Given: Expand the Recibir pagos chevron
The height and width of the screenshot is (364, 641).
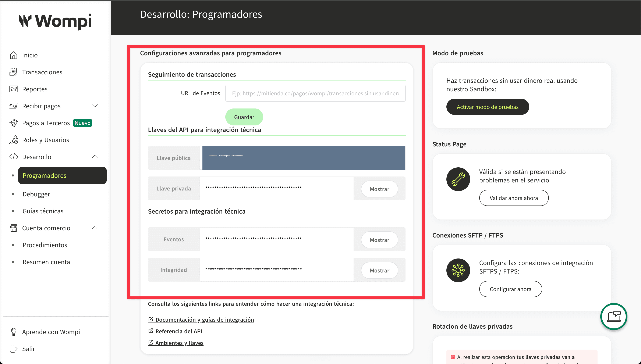Looking at the screenshot, I should (95, 106).
